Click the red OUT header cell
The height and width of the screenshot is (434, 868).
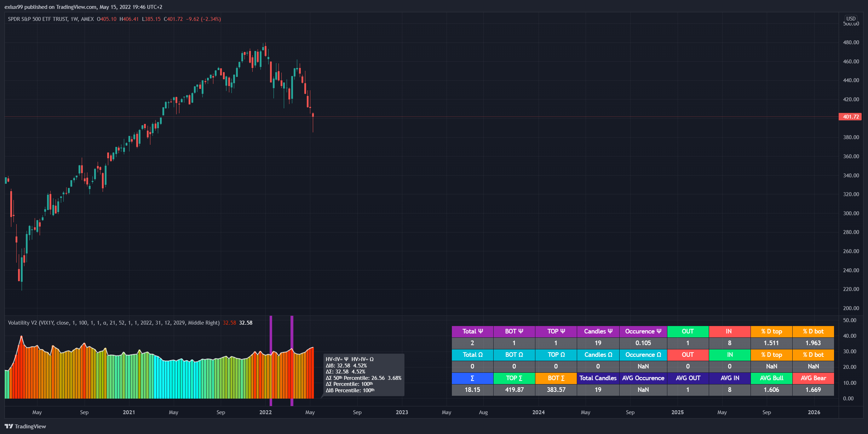[688, 355]
